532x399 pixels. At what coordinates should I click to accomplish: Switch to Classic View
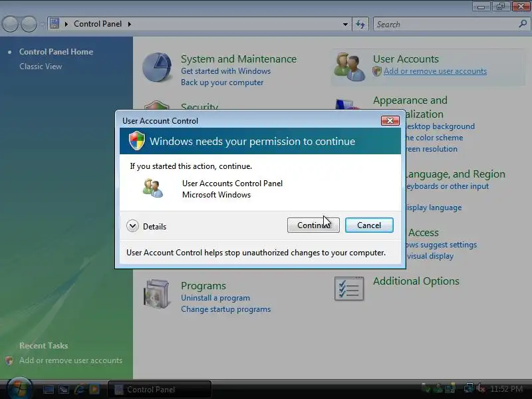click(41, 66)
